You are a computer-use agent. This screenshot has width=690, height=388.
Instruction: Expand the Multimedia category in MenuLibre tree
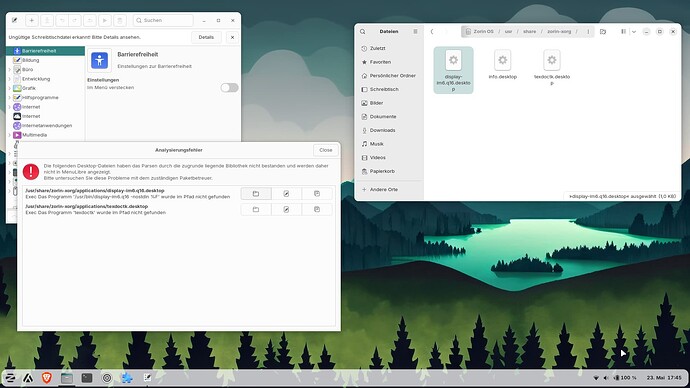click(x=10, y=135)
